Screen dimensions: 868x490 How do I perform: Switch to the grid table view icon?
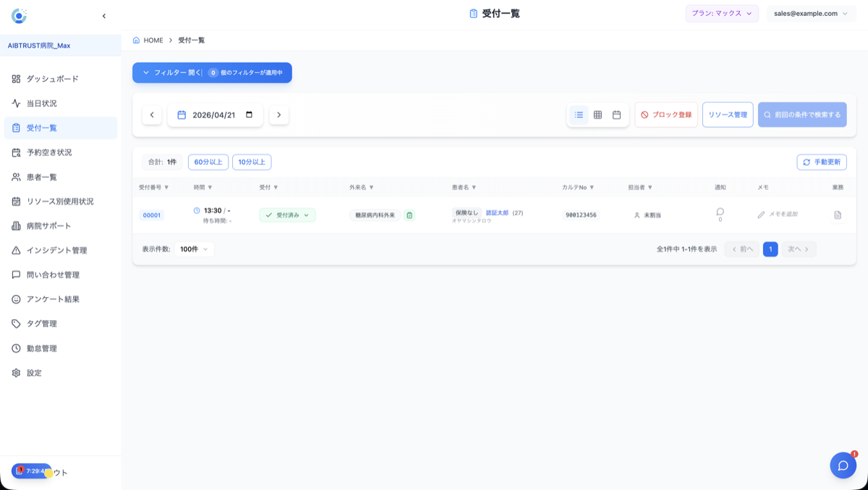tap(597, 115)
